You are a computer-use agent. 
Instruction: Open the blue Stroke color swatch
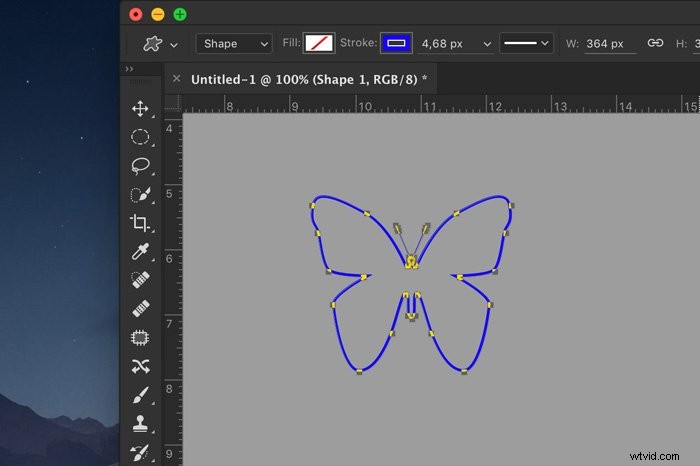(x=396, y=43)
